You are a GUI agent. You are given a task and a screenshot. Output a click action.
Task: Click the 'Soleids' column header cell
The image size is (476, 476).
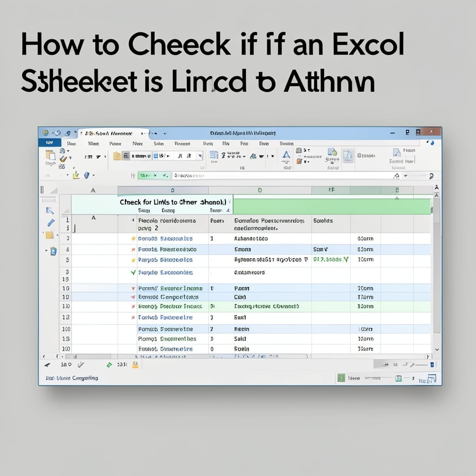coord(323,221)
